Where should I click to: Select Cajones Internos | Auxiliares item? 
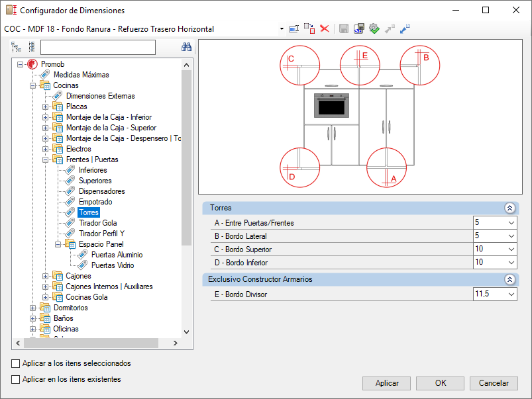(109, 287)
